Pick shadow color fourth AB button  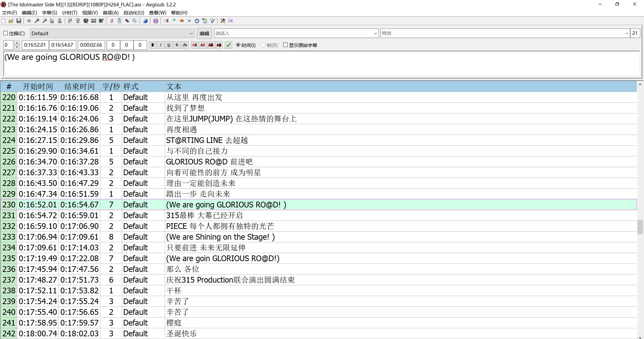219,45
